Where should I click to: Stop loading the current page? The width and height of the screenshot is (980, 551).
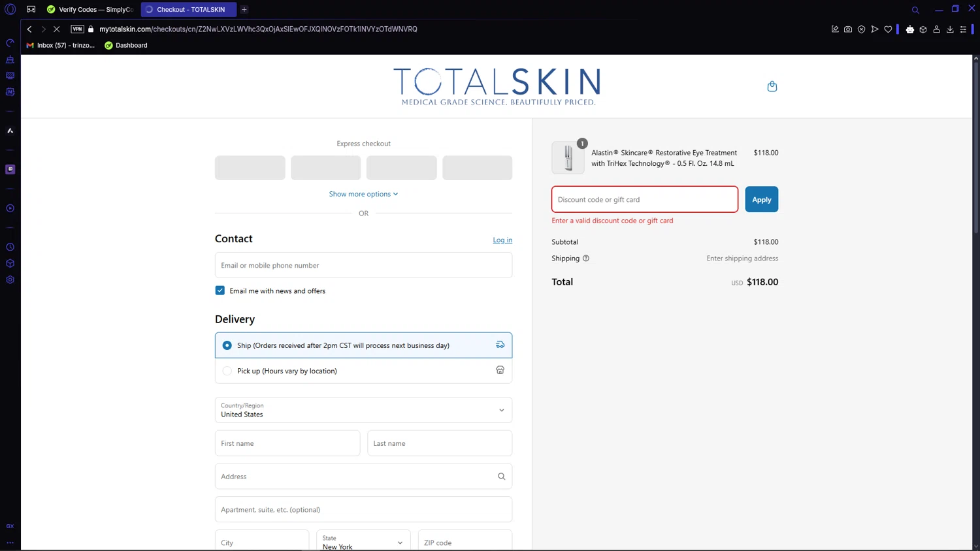tap(57, 29)
